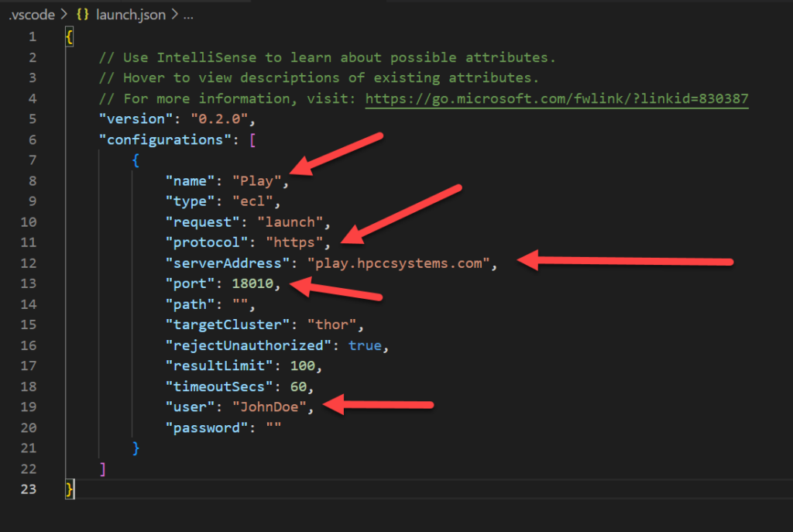Click the "port" key text
793x532 pixels.
point(190,283)
